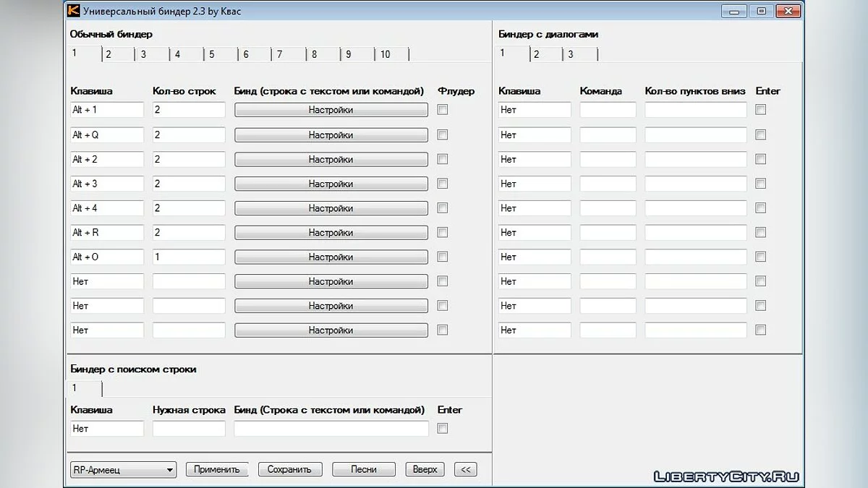Enable Флудер checkbox for Alt + 1 row
868x488 pixels.
pos(443,110)
